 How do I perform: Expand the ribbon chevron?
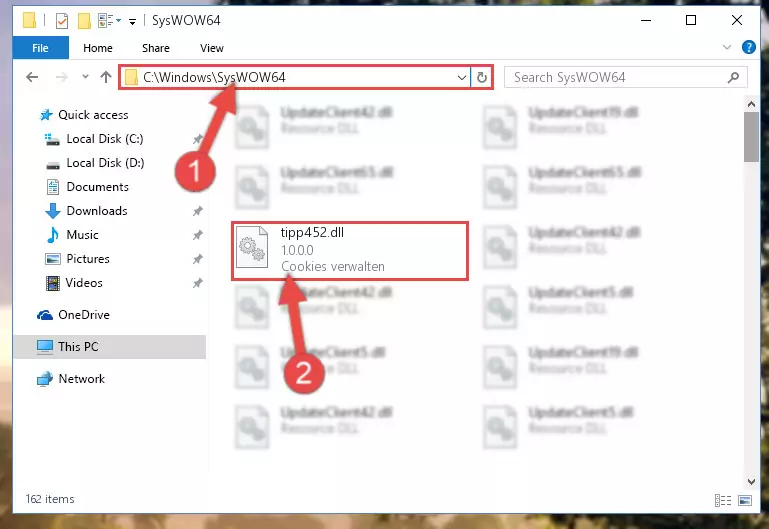(726, 48)
